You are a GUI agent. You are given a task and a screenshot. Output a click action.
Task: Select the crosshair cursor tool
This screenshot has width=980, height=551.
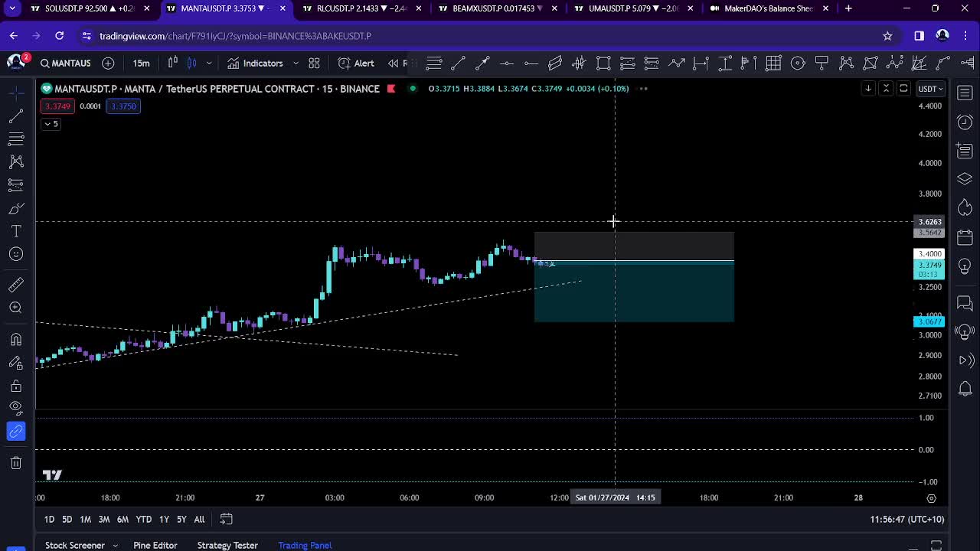coord(16,93)
